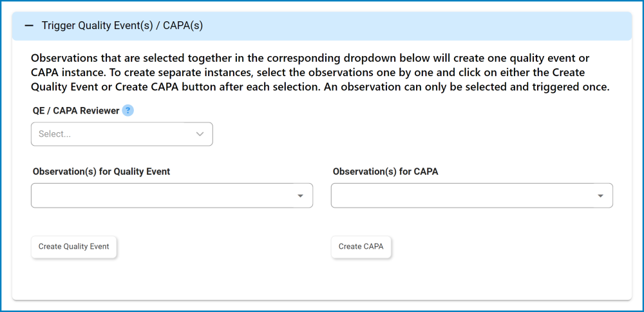Expand the QE / CAPA Reviewer chevron

coord(200,134)
